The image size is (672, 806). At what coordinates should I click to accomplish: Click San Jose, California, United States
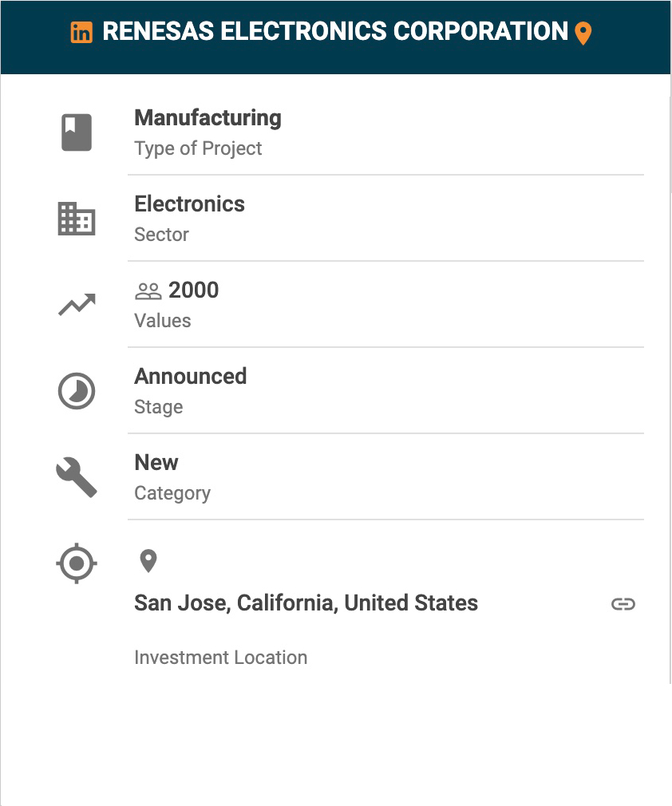306,603
